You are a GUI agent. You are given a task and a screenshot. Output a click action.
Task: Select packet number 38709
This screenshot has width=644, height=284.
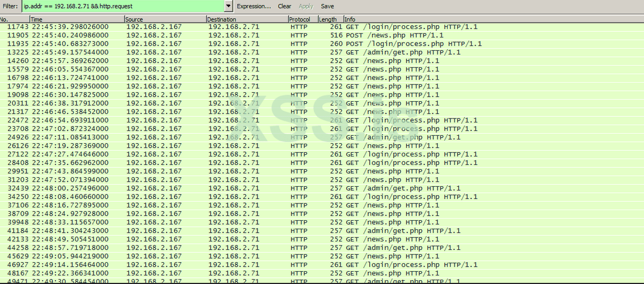point(322,214)
